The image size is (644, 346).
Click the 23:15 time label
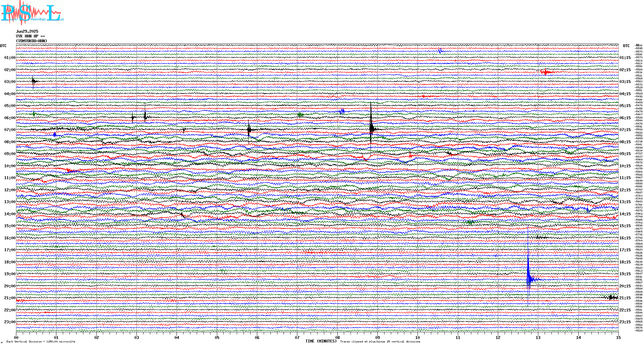click(625, 322)
